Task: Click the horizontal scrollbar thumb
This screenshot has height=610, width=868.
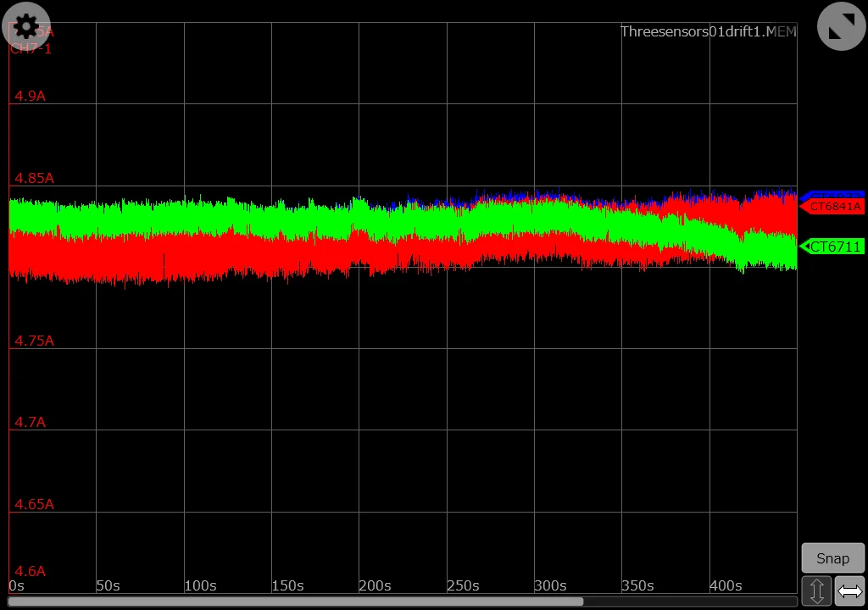Action: tap(295, 602)
